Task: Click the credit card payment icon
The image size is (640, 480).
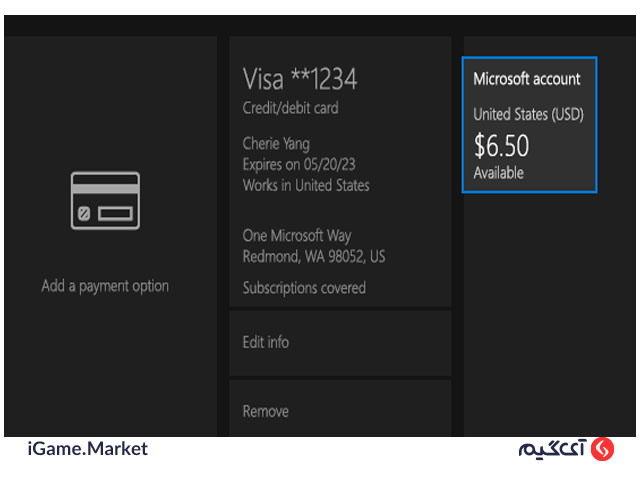Action: point(105,200)
